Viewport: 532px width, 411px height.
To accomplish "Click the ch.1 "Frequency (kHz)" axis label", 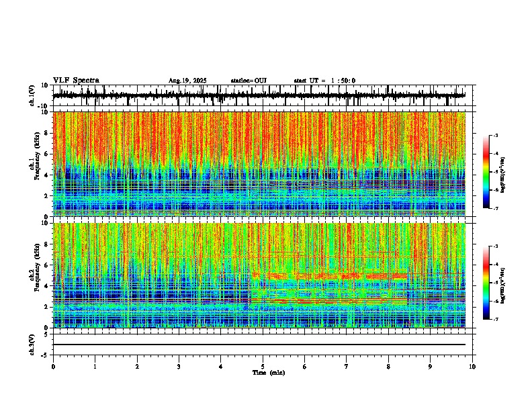I will pyautogui.click(x=37, y=155).
